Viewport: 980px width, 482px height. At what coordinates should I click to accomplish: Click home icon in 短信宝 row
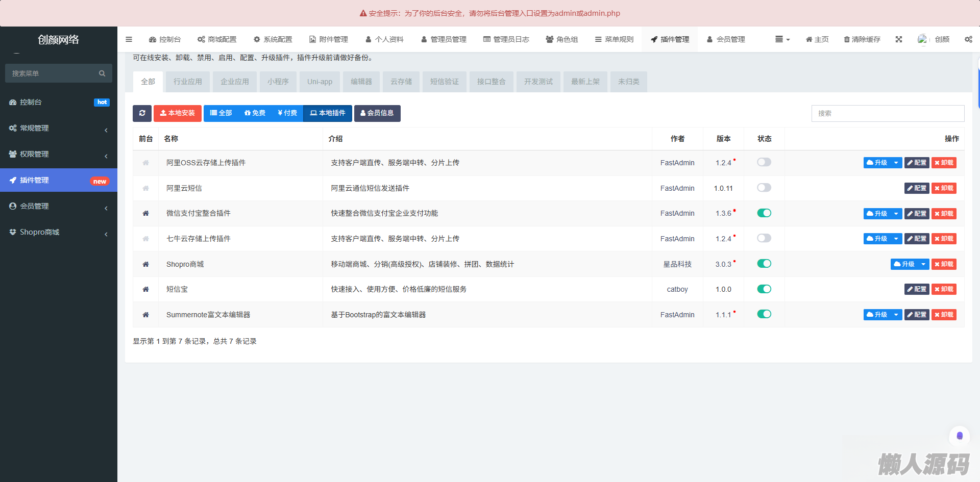[145, 289]
